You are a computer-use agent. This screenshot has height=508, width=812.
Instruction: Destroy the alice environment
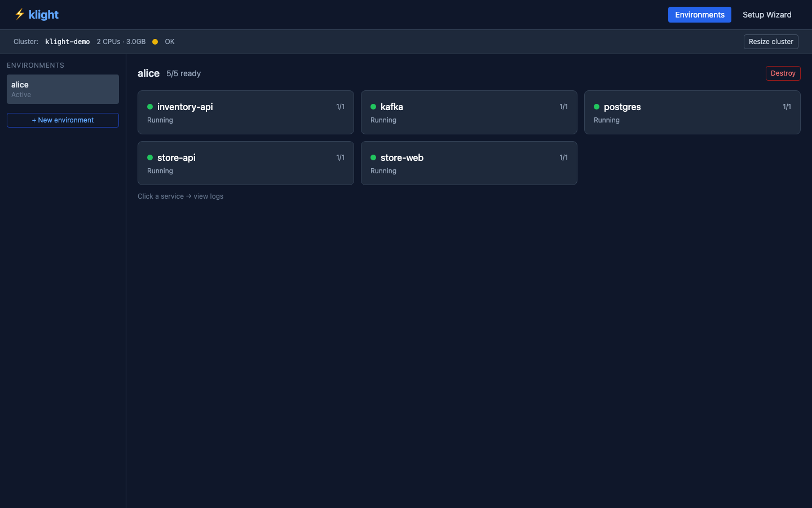pyautogui.click(x=783, y=73)
